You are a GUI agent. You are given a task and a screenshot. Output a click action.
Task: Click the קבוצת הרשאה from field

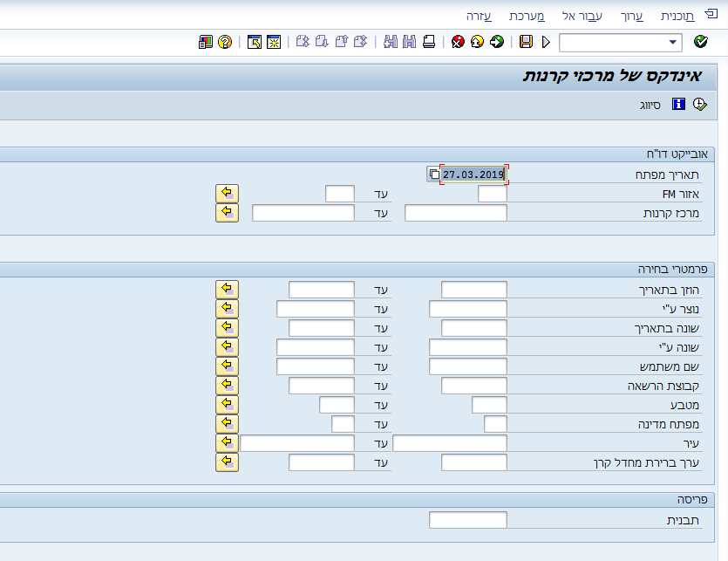pos(474,386)
